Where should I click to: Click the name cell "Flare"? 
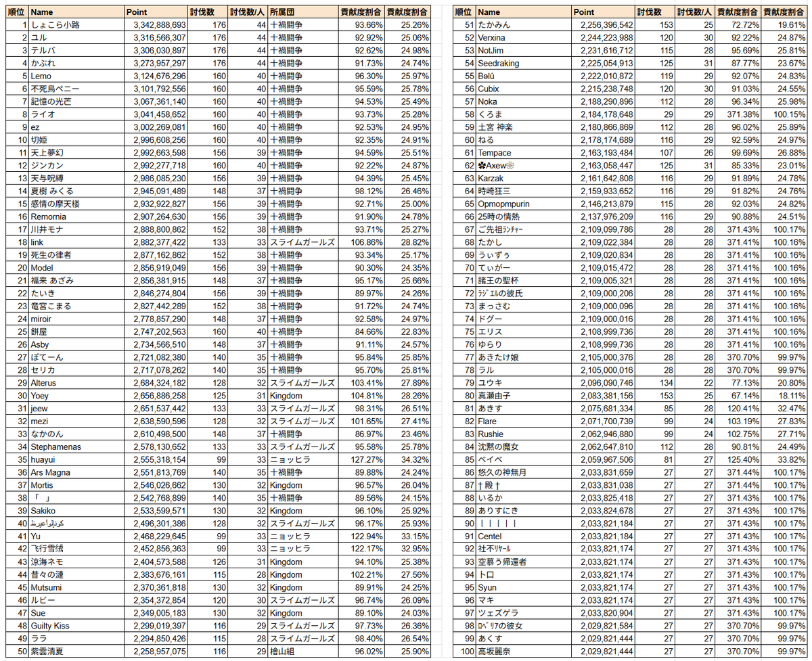[x=523, y=421]
